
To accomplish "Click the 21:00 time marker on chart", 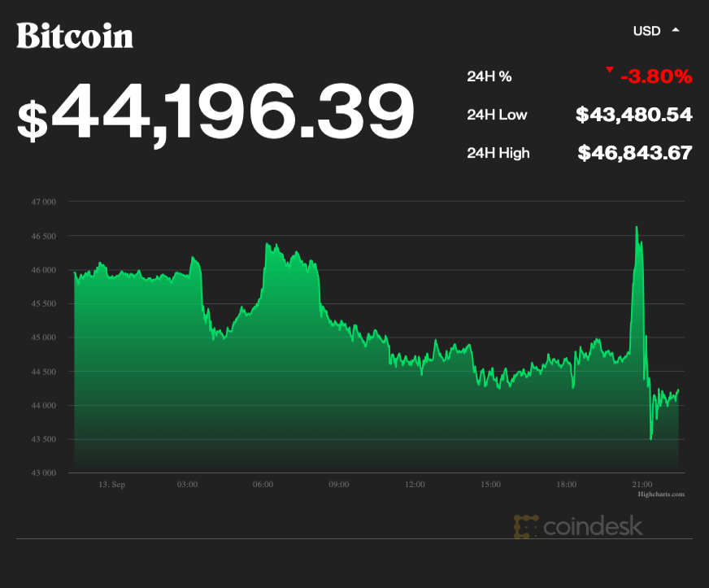I will 642,484.
